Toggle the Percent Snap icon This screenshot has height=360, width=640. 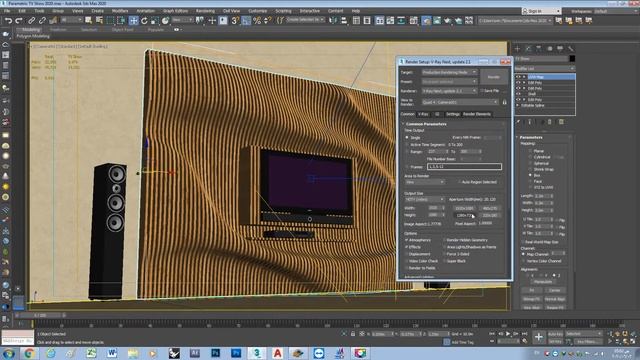point(257,20)
